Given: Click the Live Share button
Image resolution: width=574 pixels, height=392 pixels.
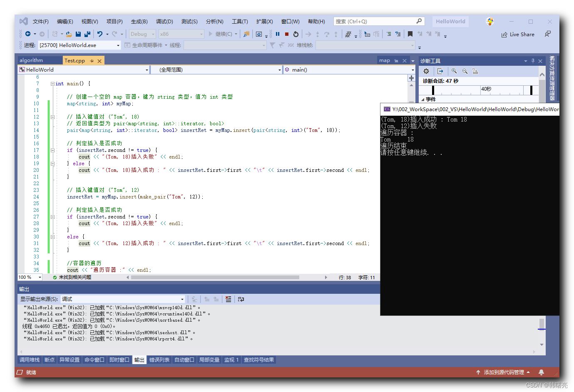Looking at the screenshot, I should (518, 35).
